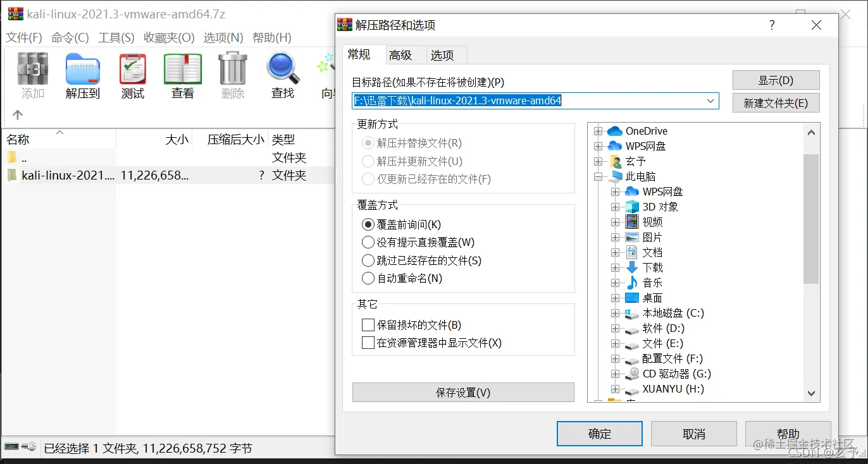Select 没有提示直接覆盖(W) radio option
The width and height of the screenshot is (868, 464).
(x=368, y=242)
